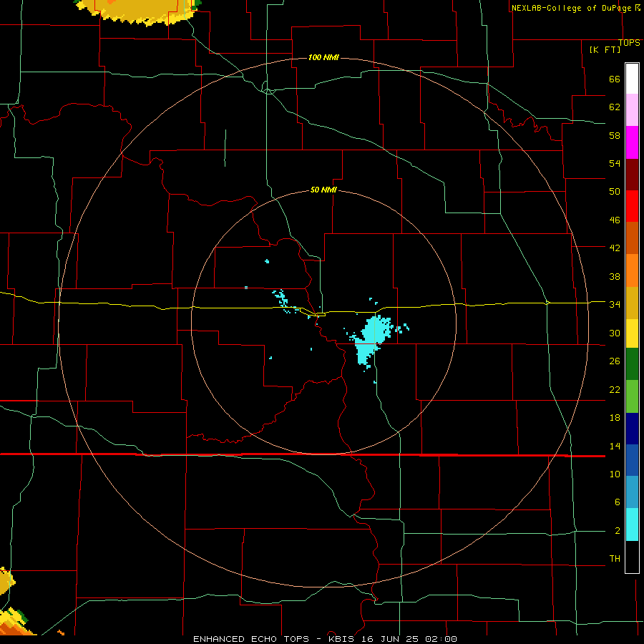Viewport: 644px width, 644px height.
Task: Click the TH legend label
Action: (x=615, y=558)
